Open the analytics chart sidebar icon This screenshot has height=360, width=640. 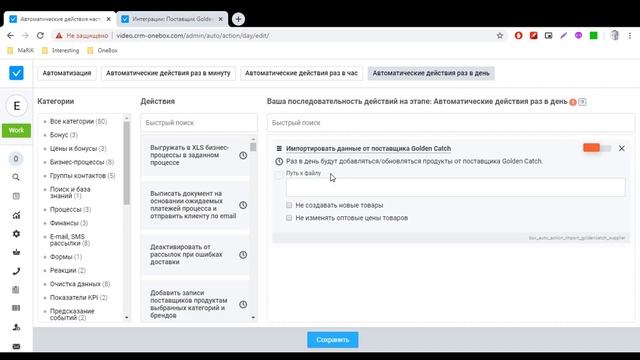pos(16,215)
